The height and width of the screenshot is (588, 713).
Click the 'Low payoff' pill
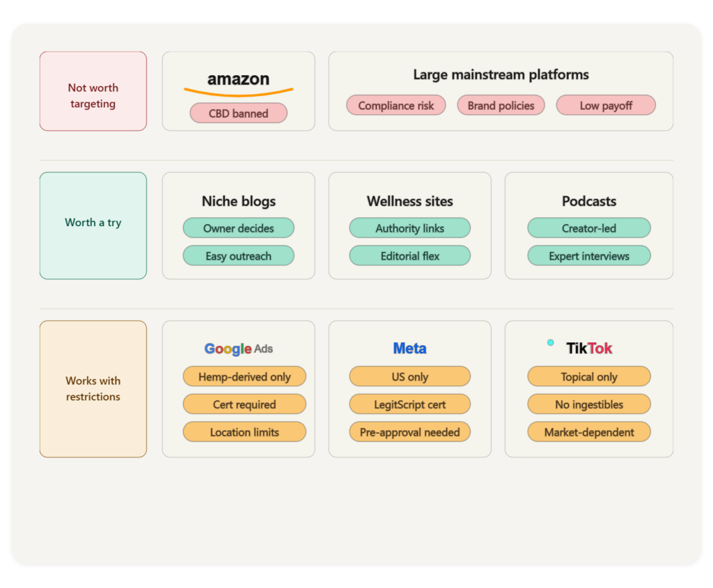pos(606,106)
